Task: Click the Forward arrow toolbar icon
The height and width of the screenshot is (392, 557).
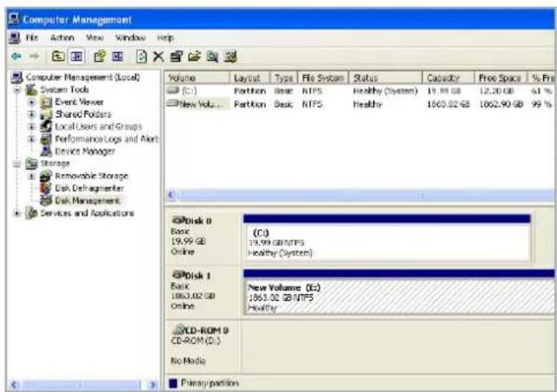Action: pos(34,56)
